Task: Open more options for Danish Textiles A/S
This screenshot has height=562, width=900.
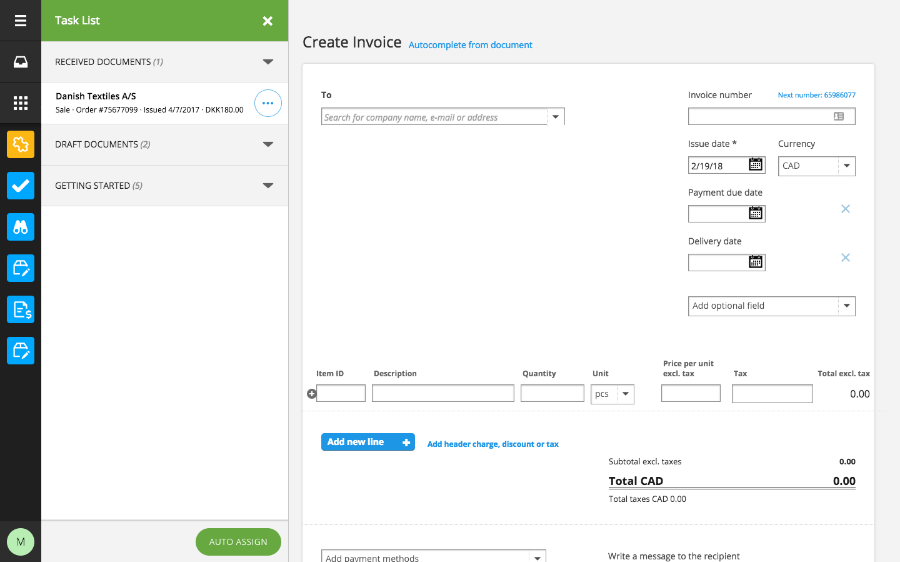Action: coord(267,103)
